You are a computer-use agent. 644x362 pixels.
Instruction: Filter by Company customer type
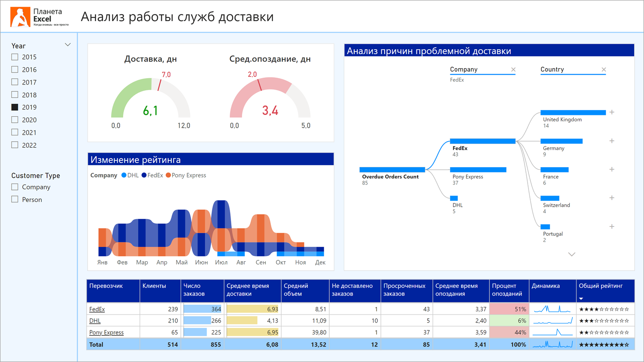[x=15, y=187]
